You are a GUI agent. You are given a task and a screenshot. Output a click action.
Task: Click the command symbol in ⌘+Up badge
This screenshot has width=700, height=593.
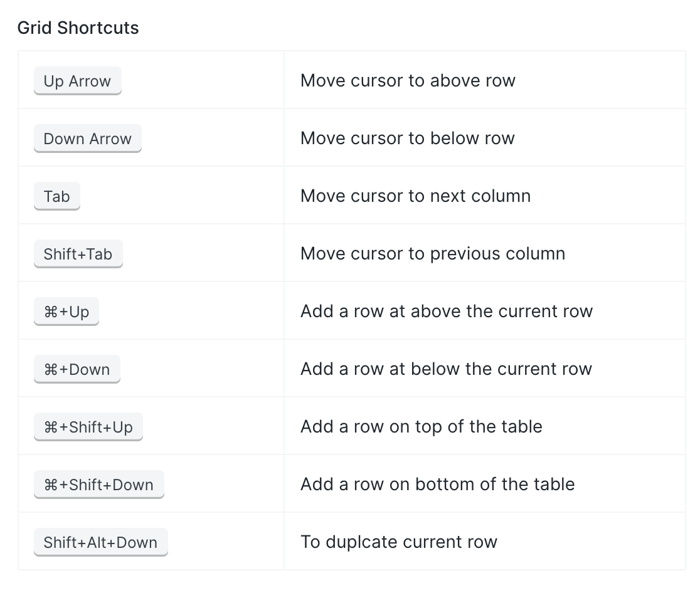pos(50,312)
